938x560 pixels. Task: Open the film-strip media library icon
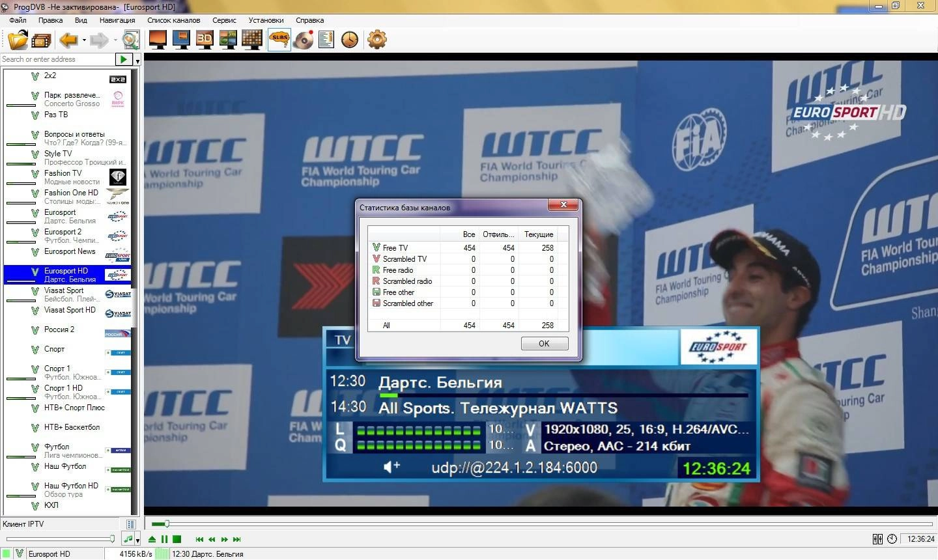tap(41, 41)
